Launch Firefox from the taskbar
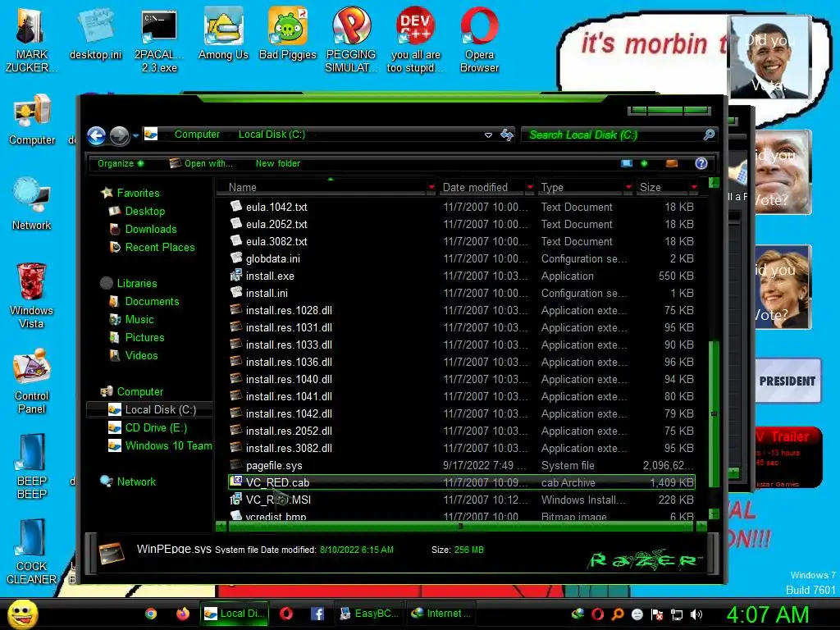 [183, 614]
